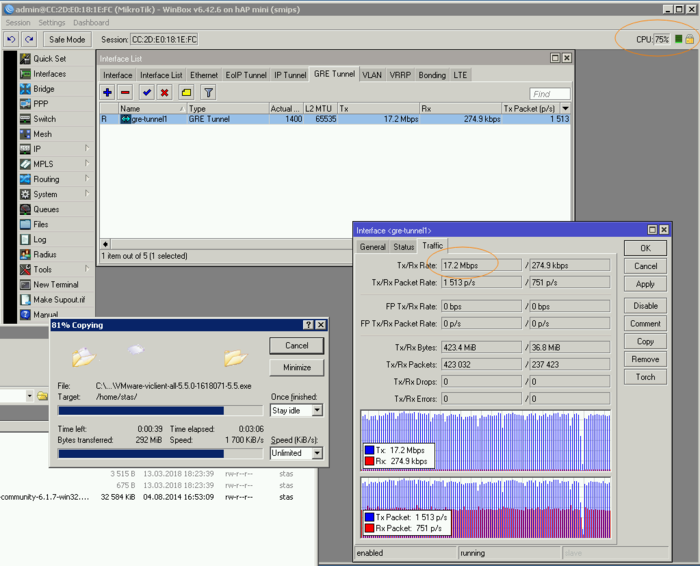
Task: Click the Tx column header
Action: click(379, 108)
